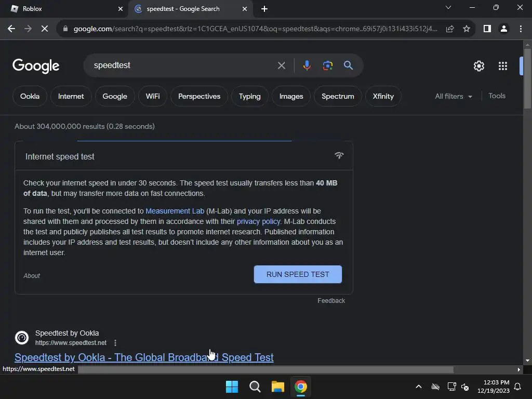532x399 pixels.
Task: Open Windows taskbar search
Action: (x=255, y=387)
